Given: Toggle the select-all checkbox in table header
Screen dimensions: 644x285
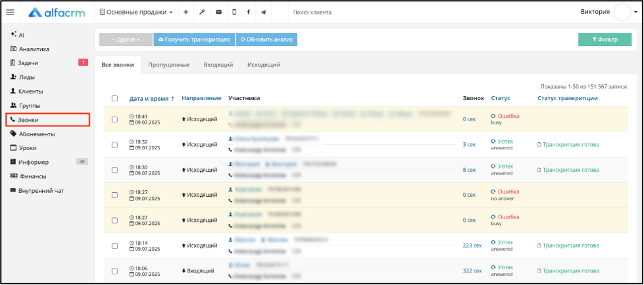Looking at the screenshot, I should point(114,99).
